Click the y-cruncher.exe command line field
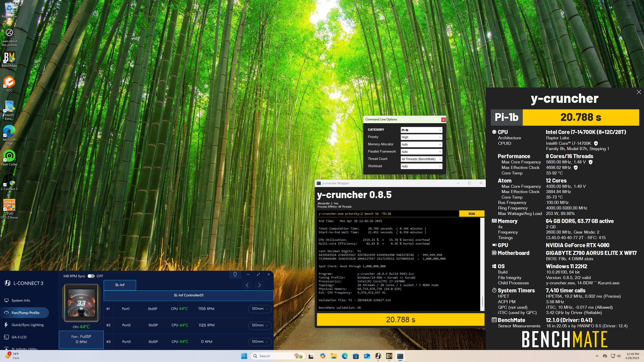The width and height of the screenshot is (644, 362). 387,214
